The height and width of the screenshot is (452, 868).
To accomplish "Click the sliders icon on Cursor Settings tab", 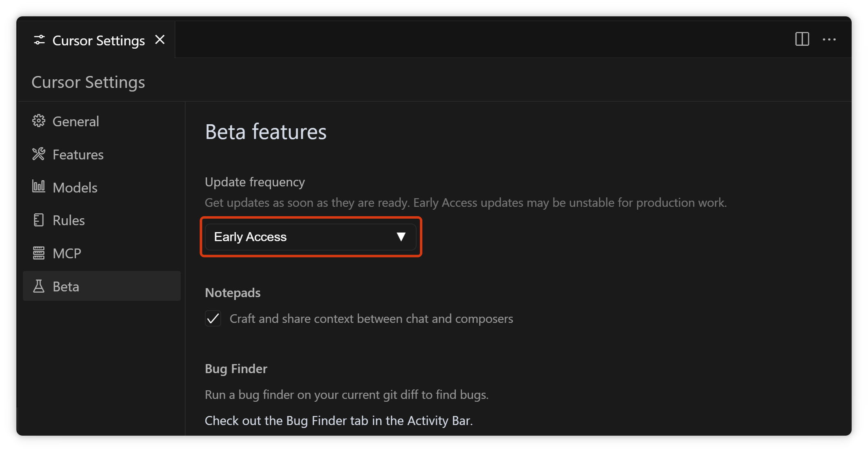I will tap(39, 40).
